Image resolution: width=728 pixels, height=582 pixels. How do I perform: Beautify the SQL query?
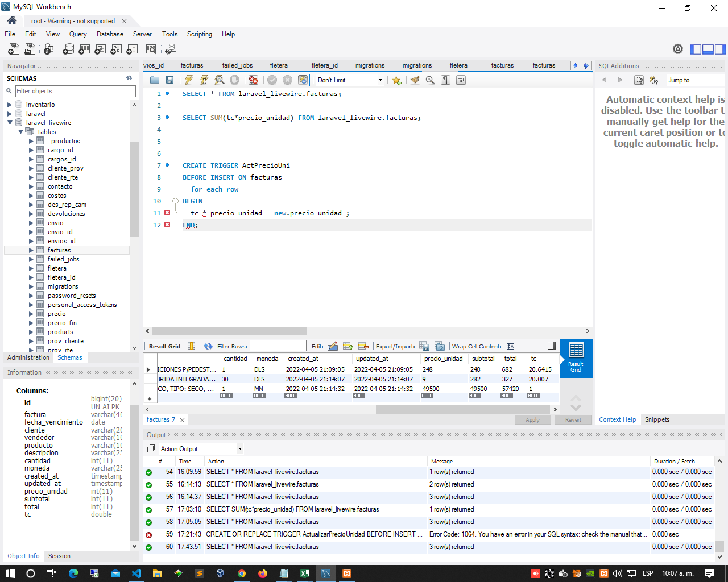[x=415, y=80]
